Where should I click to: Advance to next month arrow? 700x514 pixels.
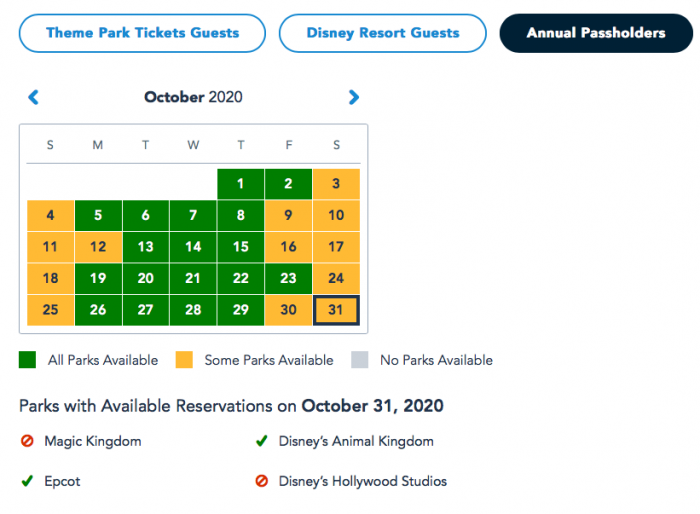354,97
